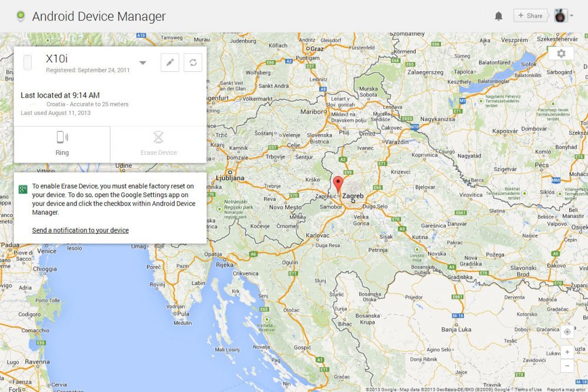588x392 pixels.
Task: Click the Zagreb city label on map
Action: coord(353,195)
